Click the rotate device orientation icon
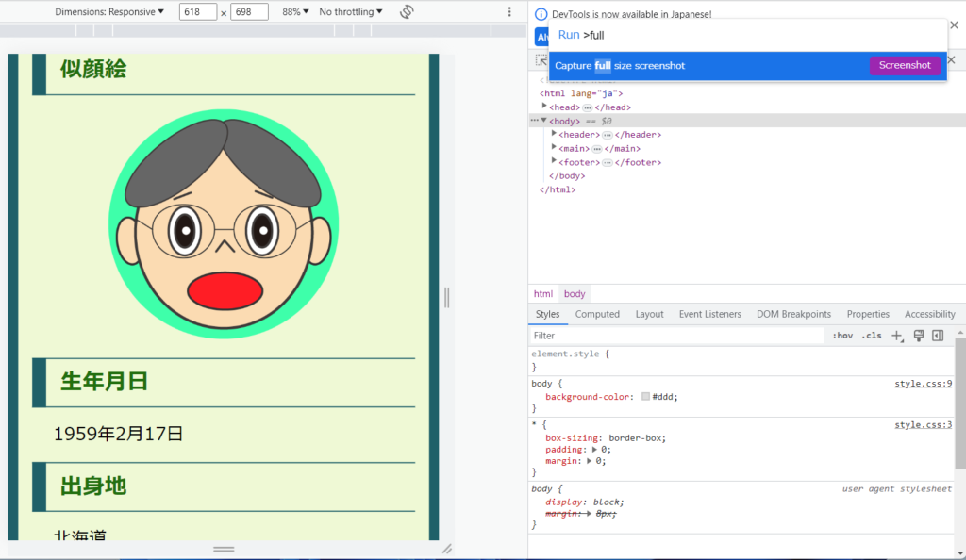966x560 pixels. 407,12
